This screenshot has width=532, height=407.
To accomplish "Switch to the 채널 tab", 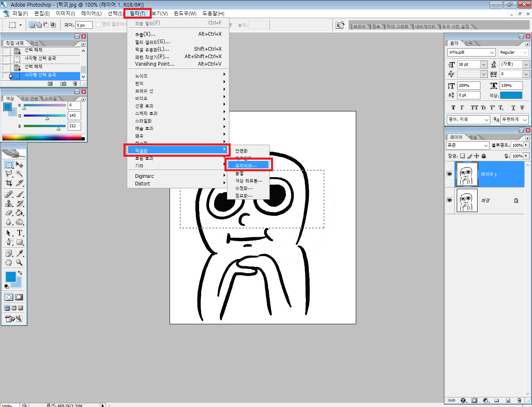I will pos(473,137).
